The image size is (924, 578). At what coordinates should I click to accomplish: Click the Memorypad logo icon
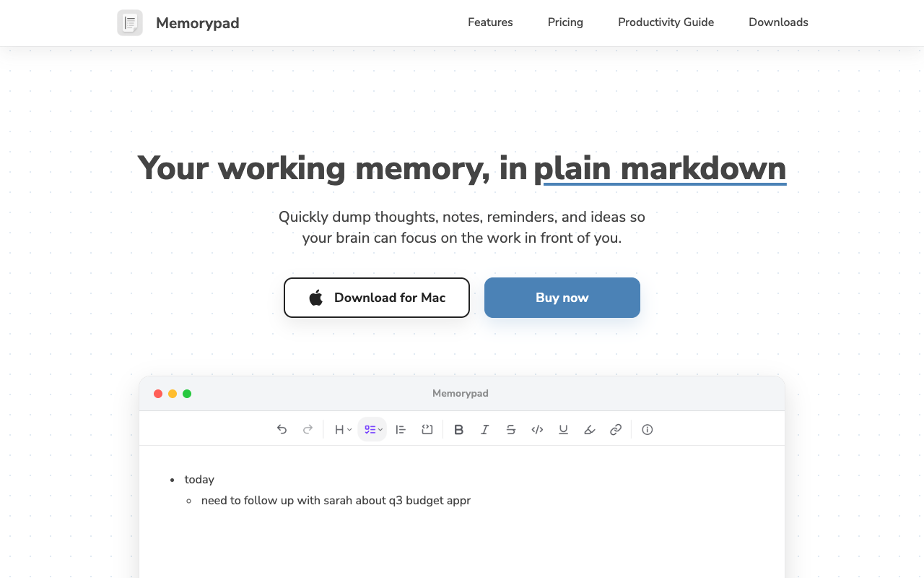click(x=130, y=23)
